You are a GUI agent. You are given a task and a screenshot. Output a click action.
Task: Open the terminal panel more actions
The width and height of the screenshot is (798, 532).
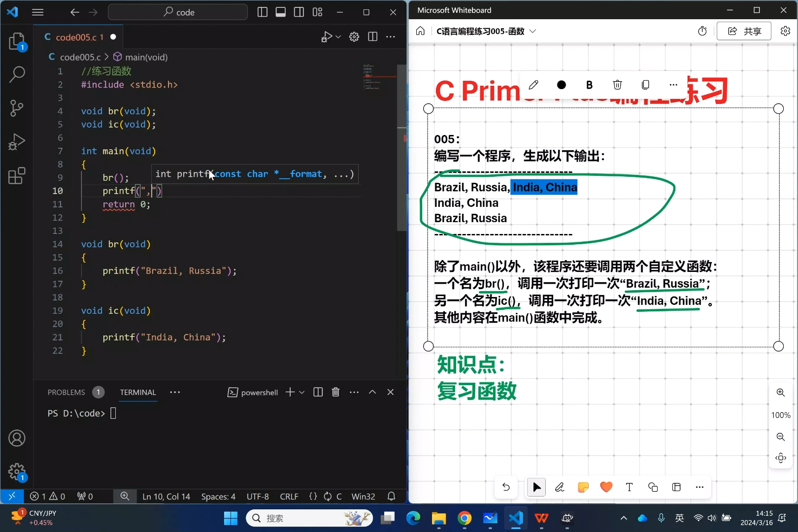click(x=354, y=392)
